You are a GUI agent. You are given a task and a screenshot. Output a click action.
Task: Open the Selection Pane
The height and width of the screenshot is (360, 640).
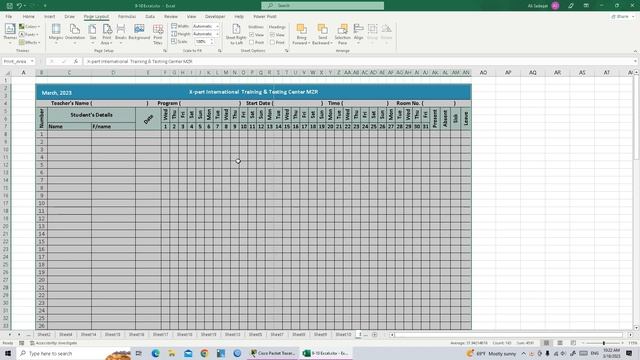tap(342, 34)
